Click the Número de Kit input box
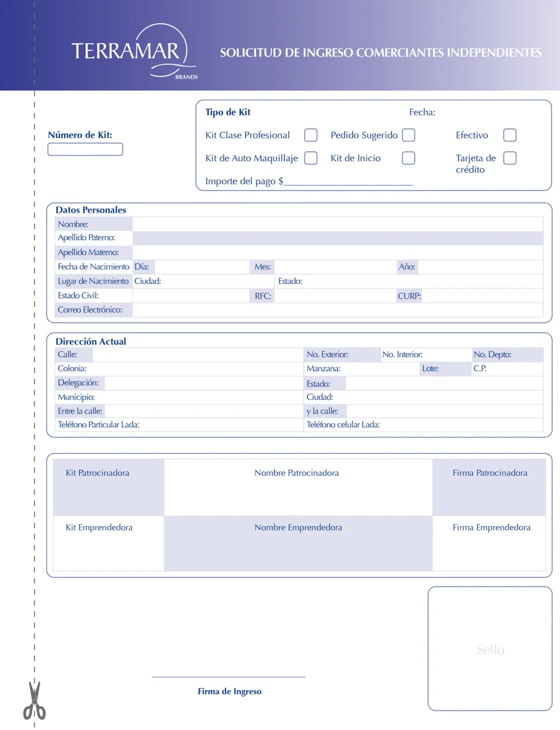 pos(85,149)
